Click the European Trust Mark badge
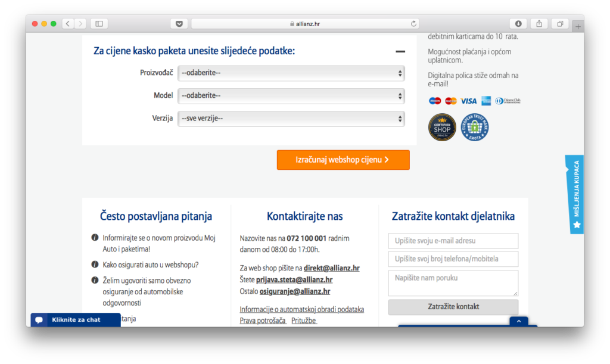This screenshot has height=364, width=610. [x=475, y=127]
